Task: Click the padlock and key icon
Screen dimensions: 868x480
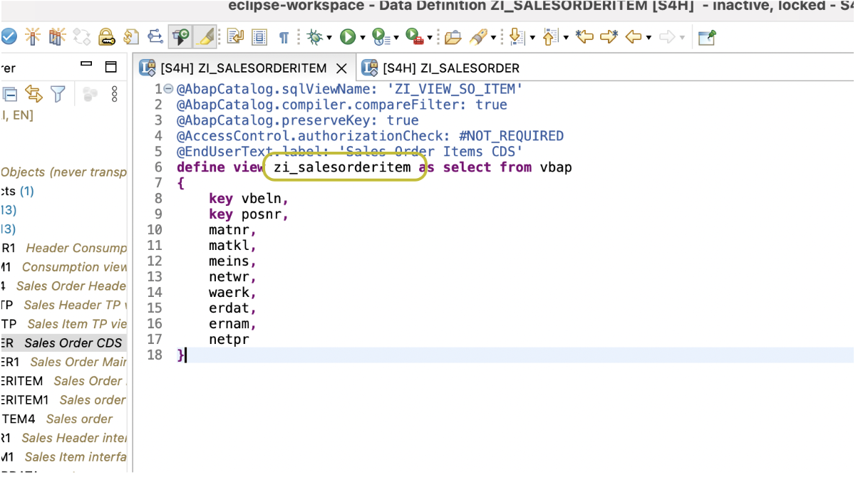Action: (x=106, y=36)
